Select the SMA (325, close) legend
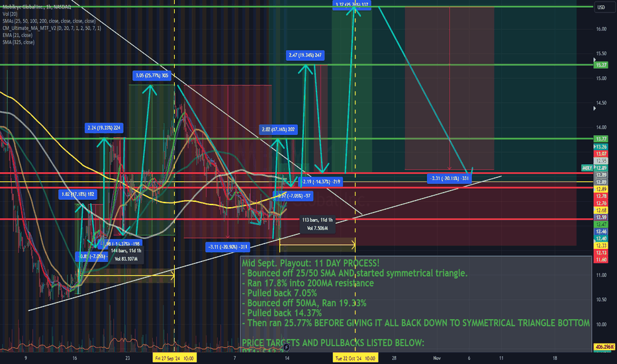Screen dimensions: 617x364 (19, 42)
